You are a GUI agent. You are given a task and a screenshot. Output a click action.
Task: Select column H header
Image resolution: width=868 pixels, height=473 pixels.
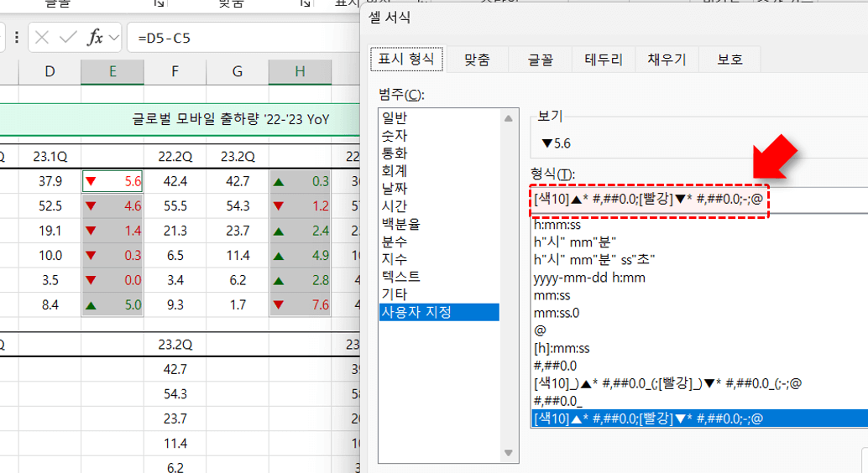point(300,71)
